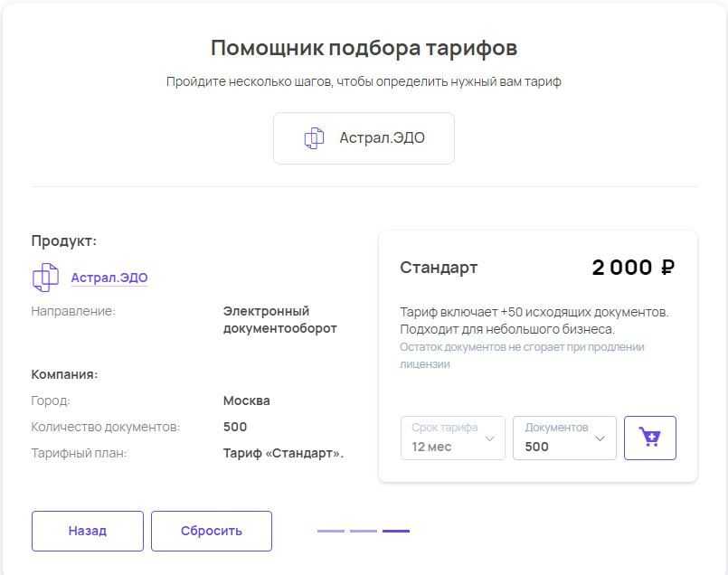The width and height of the screenshot is (728, 575).
Task: Click the Астрал.ЭДО icon under Продукт
Action: coord(45,278)
